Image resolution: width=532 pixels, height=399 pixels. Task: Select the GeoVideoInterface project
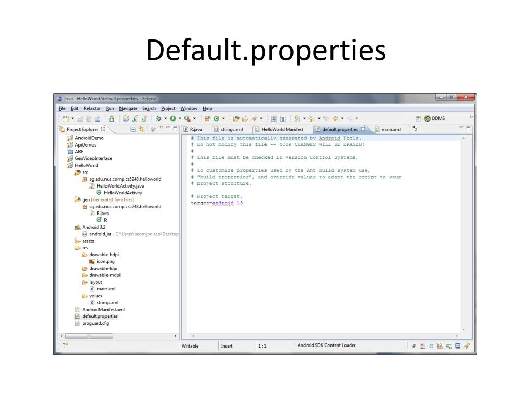tap(94, 158)
